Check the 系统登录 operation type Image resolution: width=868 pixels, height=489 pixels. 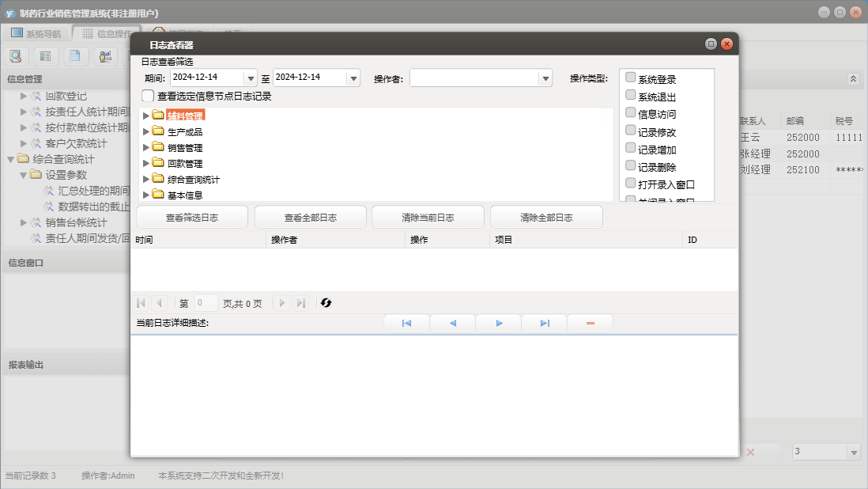630,78
